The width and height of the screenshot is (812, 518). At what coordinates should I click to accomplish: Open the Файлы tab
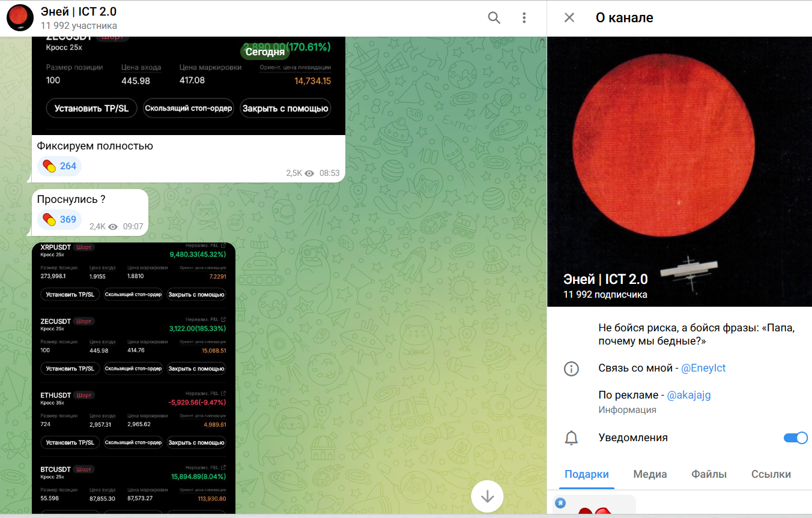(709, 474)
